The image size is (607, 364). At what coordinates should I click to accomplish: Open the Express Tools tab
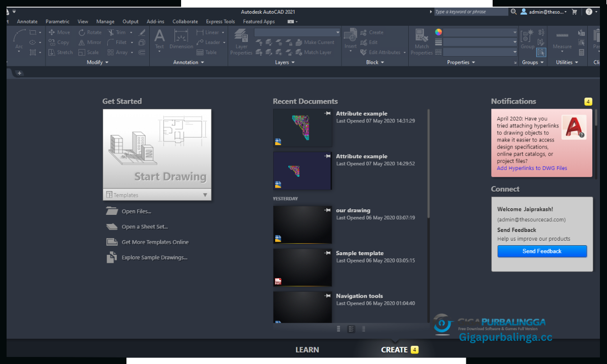[x=221, y=22]
